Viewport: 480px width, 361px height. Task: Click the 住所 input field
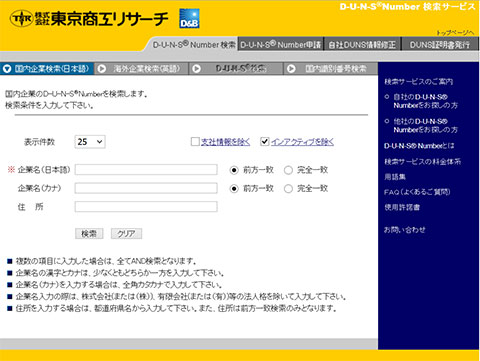click(x=146, y=207)
